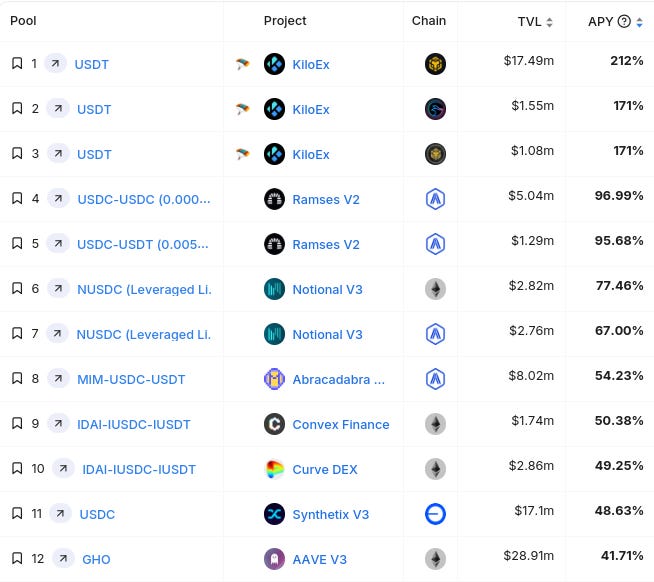Image resolution: width=654 pixels, height=582 pixels.
Task: Click the Notional V3 logo in row 6
Action: (274, 289)
